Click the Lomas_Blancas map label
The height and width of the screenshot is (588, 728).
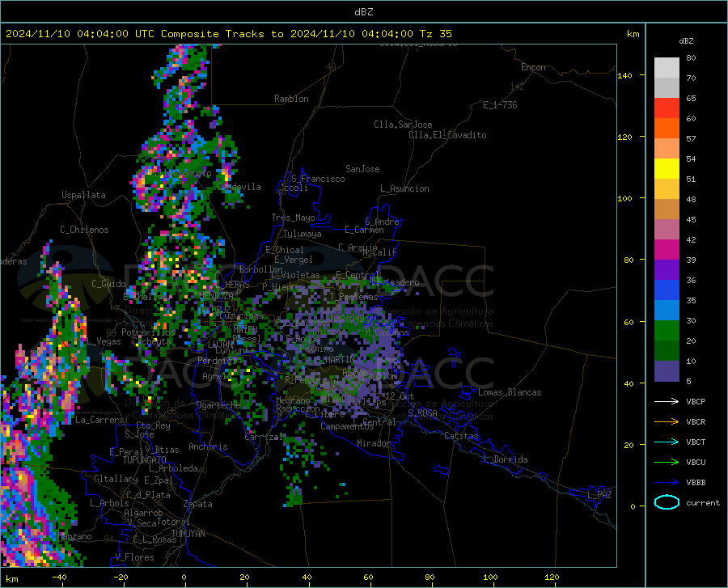click(510, 392)
